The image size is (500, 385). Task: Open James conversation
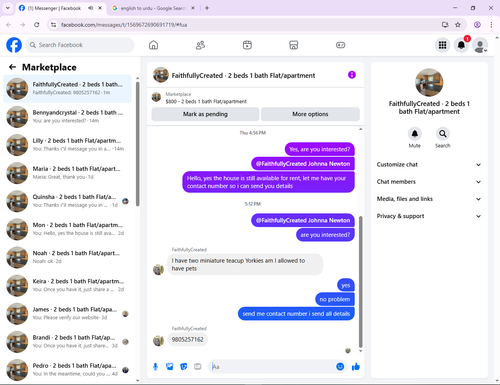tap(67, 314)
